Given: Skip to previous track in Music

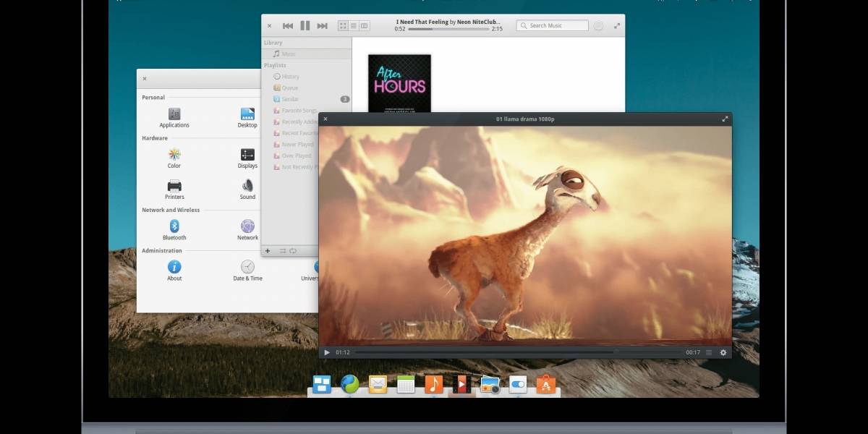Looking at the screenshot, I should pyautogui.click(x=288, y=26).
